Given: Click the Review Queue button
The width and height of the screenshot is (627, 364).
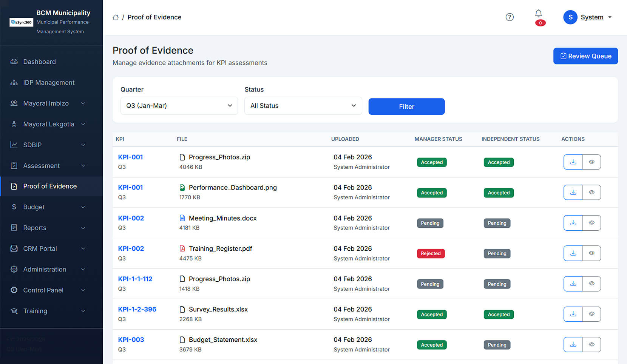Looking at the screenshot, I should click(x=585, y=56).
